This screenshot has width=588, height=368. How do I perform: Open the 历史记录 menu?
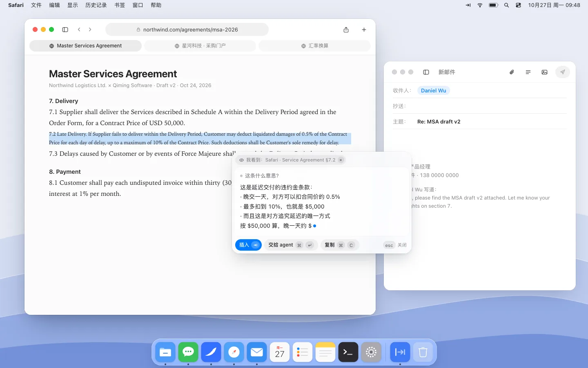click(x=96, y=5)
